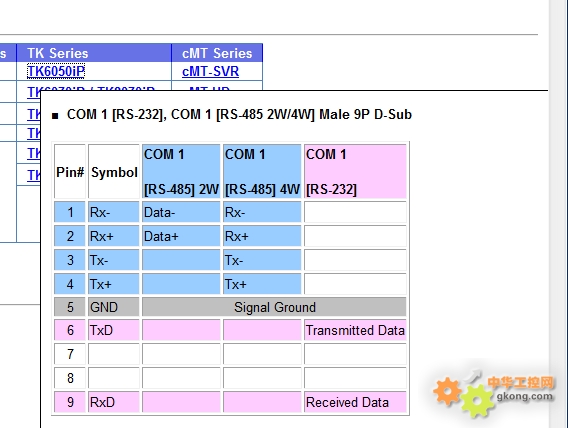This screenshot has height=428, width=568.
Task: Click the TxD symbol cell
Action: (114, 330)
